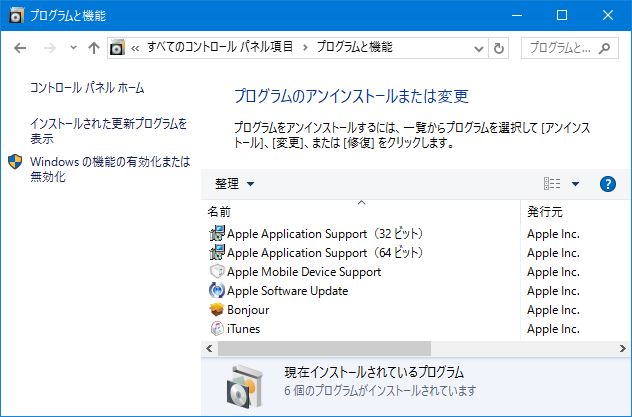Click the shield icon beside Windows の機能
The image size is (632, 417).
pyautogui.click(x=15, y=162)
